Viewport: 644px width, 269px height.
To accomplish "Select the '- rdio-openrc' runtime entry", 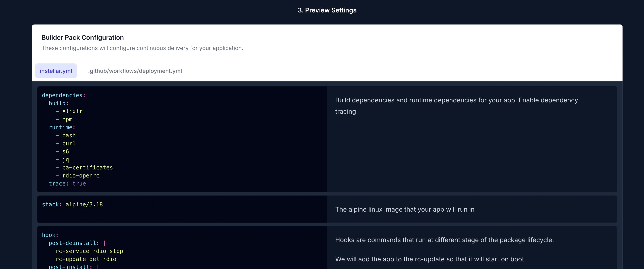I will click(x=77, y=175).
